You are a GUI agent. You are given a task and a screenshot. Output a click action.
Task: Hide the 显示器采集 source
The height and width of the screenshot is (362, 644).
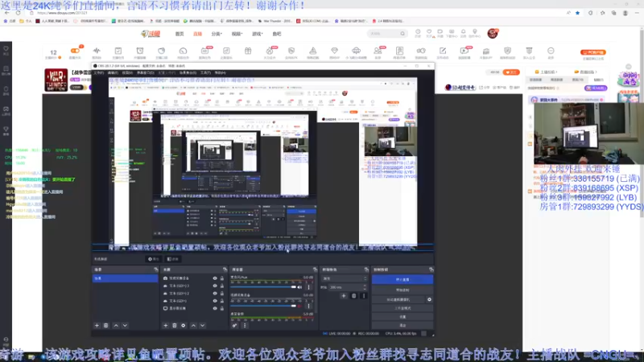(x=215, y=308)
